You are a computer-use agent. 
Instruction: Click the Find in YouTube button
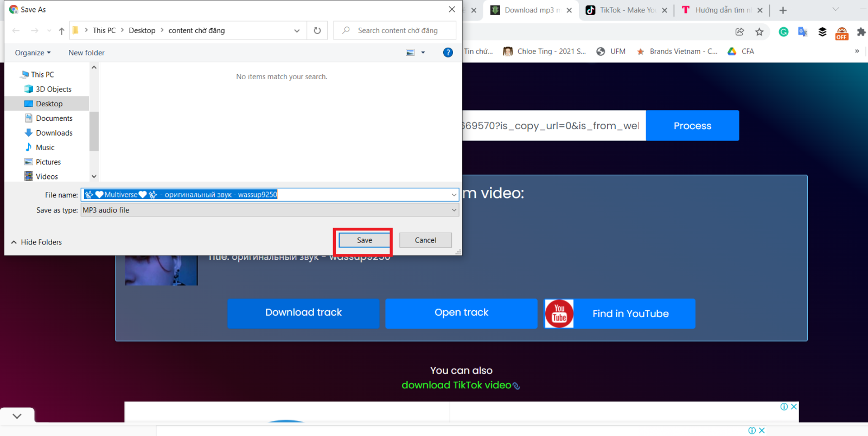click(x=620, y=313)
